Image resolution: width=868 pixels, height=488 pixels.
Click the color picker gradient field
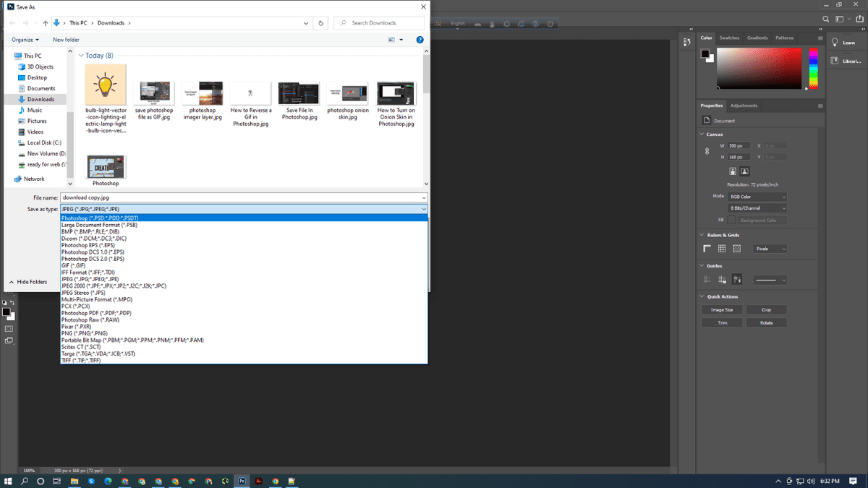pyautogui.click(x=759, y=69)
